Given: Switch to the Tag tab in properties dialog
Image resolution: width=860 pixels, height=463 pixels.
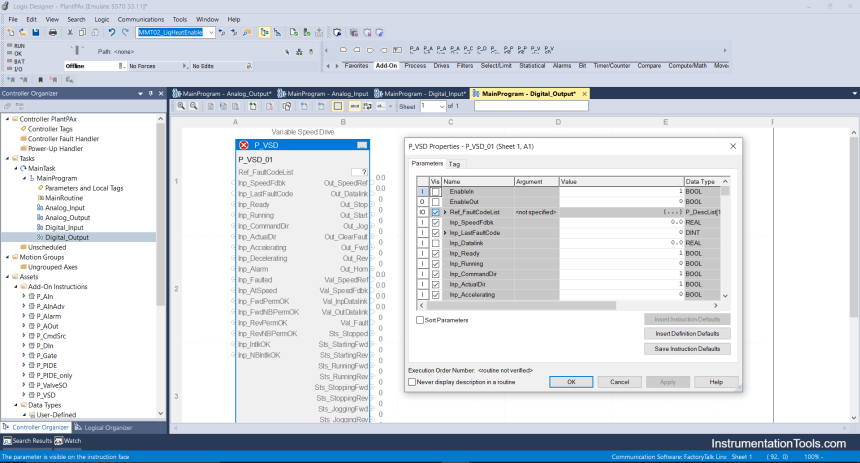Looking at the screenshot, I should [x=455, y=164].
